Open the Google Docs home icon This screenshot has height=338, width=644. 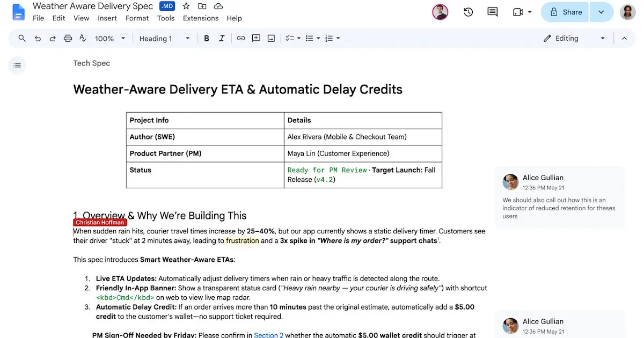tap(19, 12)
